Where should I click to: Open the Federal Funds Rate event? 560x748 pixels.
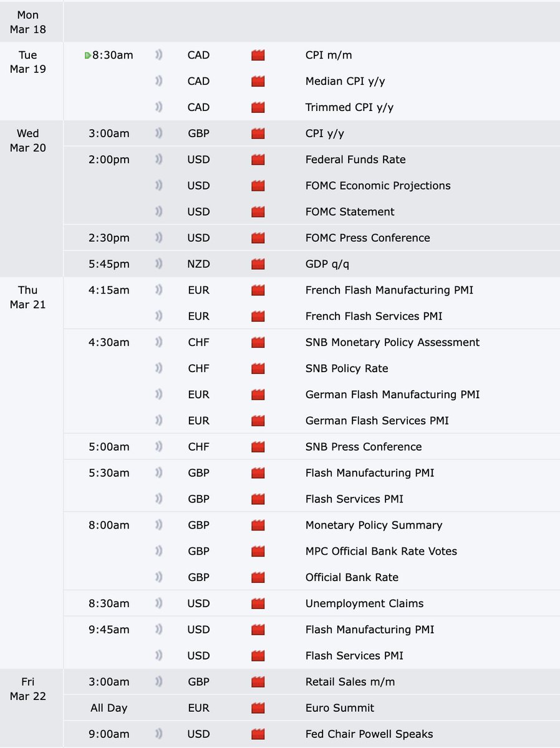click(355, 160)
